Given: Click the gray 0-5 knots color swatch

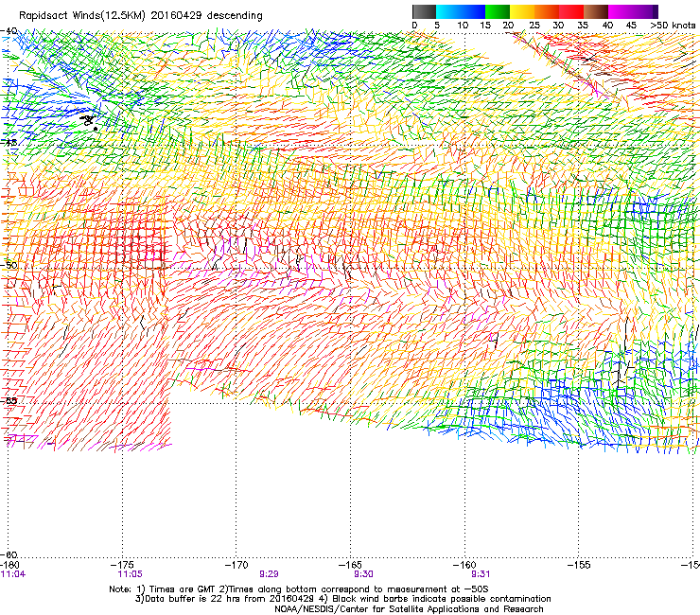Looking at the screenshot, I should pos(424,11).
